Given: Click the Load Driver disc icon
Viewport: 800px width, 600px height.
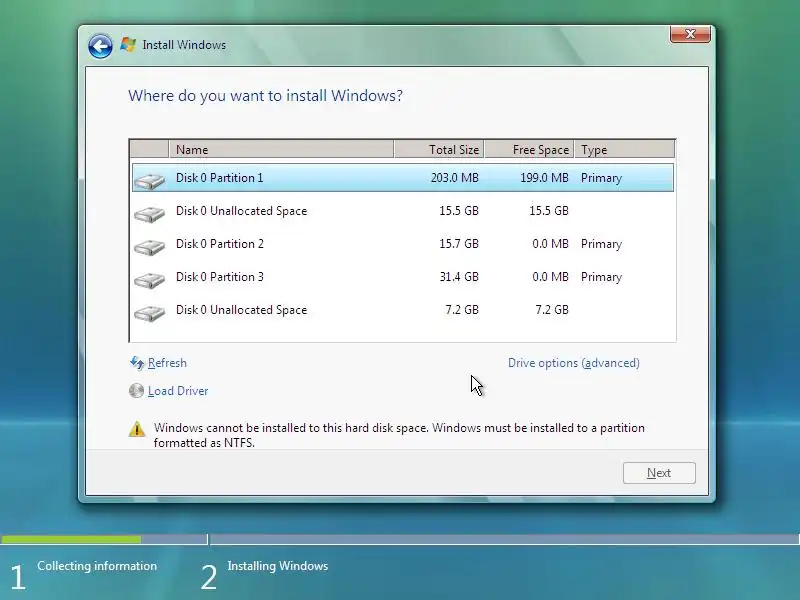Looking at the screenshot, I should click(136, 391).
